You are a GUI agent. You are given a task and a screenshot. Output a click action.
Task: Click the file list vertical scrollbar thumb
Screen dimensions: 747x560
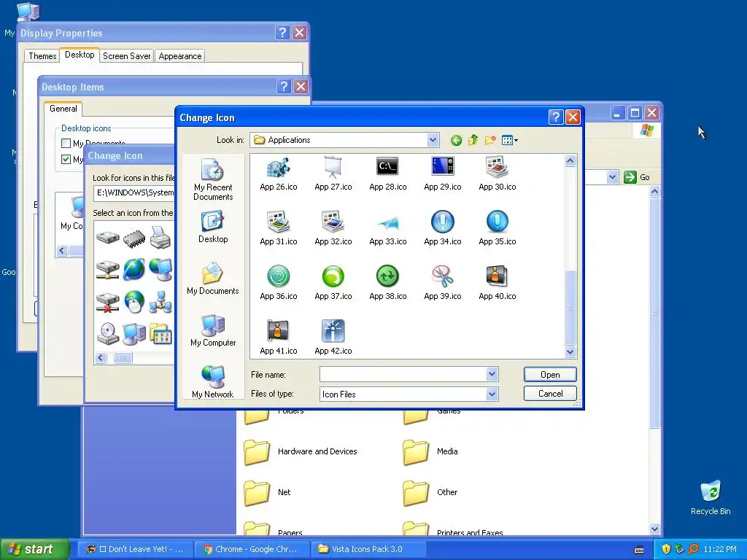[x=570, y=308]
